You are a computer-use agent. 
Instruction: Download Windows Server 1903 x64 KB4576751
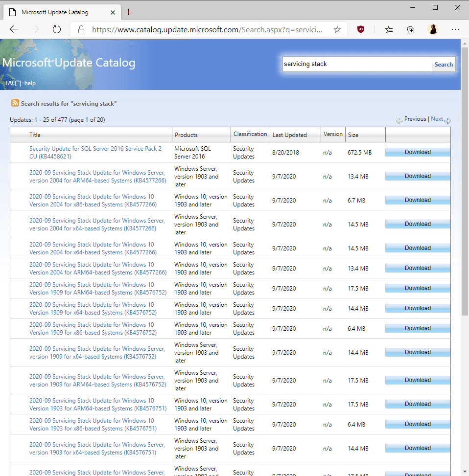point(418,448)
